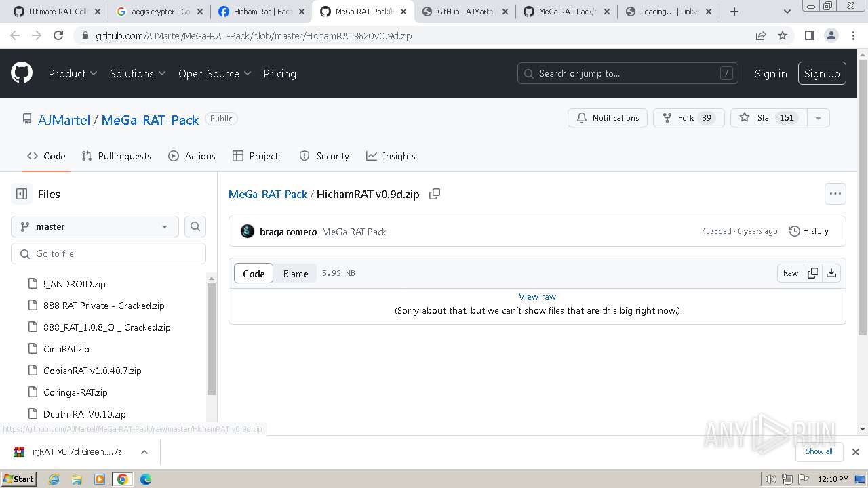This screenshot has width=868, height=488.
Task: Toggle Chrome side panel icon
Action: tap(809, 35)
